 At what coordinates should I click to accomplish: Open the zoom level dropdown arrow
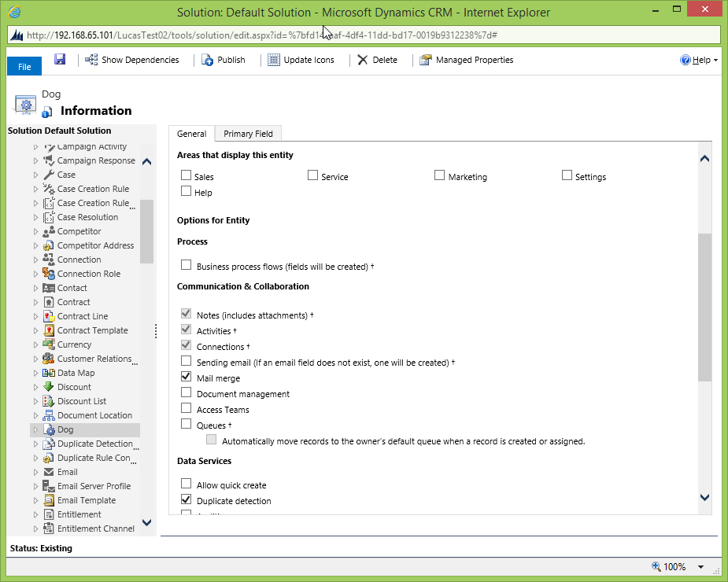click(701, 567)
